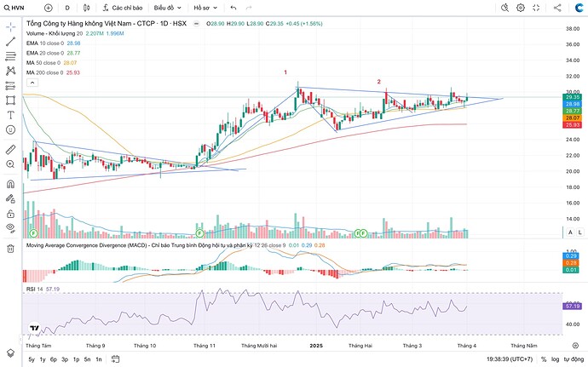Viewport: 588px width, 367px height.
Task: Click the current price label 29.35
Action: click(x=572, y=97)
